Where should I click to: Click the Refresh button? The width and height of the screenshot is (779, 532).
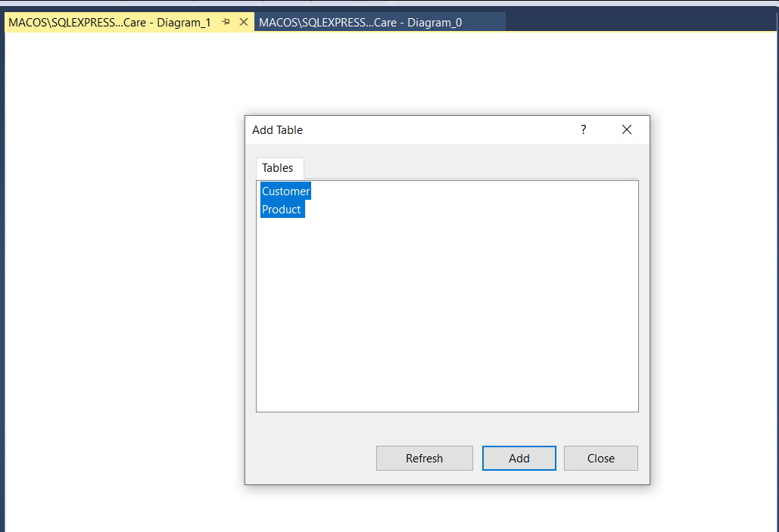pos(424,458)
